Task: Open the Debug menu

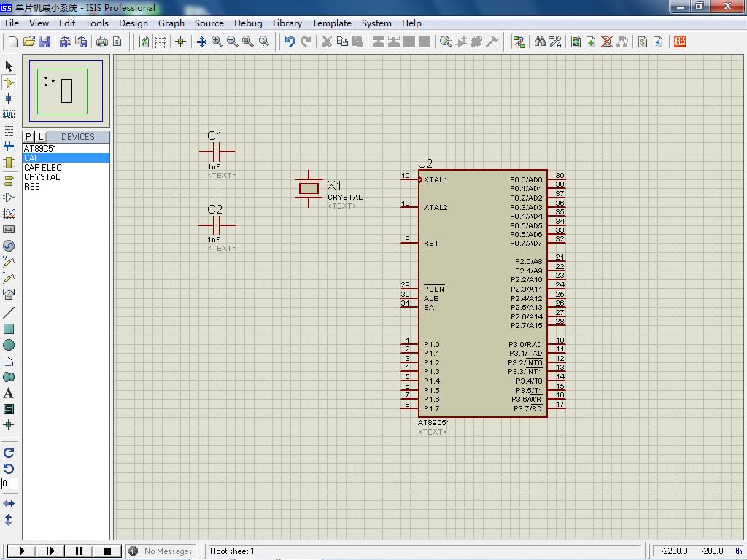Action: (248, 23)
